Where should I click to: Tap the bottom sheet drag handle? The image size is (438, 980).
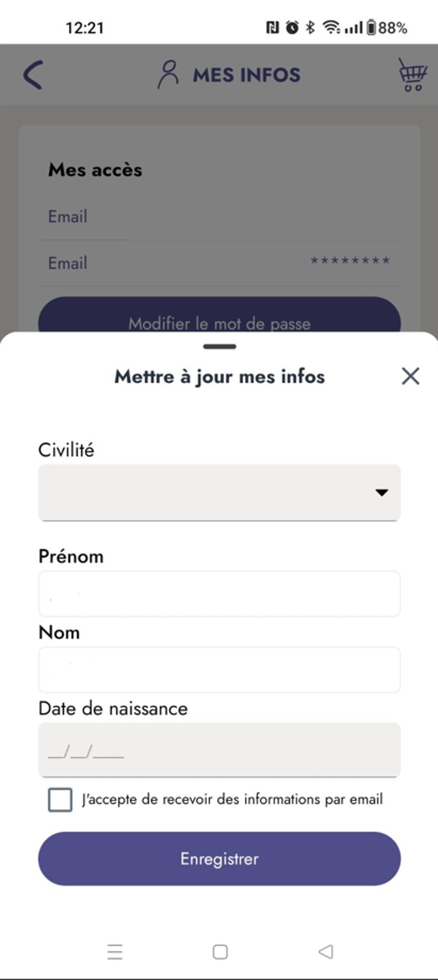219,346
